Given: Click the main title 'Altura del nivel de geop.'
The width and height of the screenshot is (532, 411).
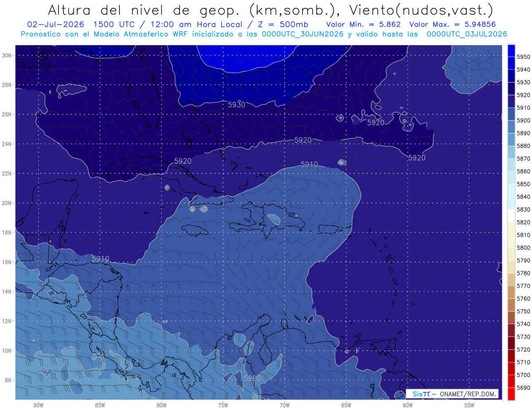Looking at the screenshot, I should tap(145, 11).
